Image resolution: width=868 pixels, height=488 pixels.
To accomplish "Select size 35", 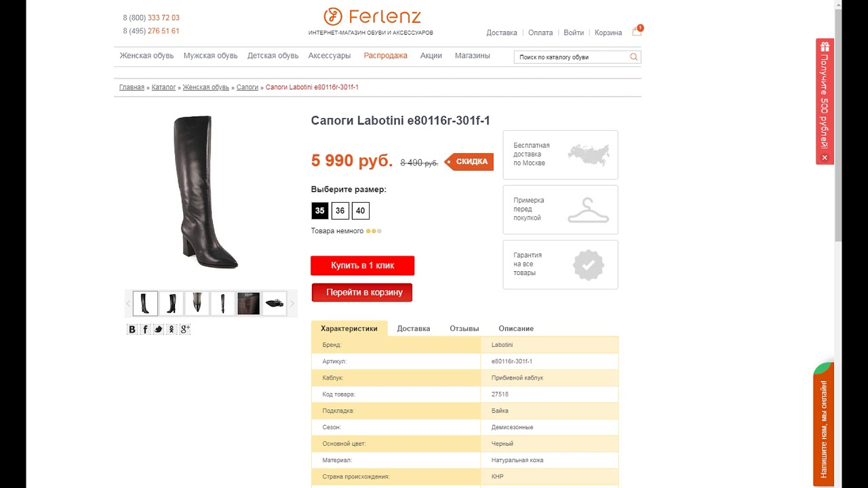I will (320, 211).
